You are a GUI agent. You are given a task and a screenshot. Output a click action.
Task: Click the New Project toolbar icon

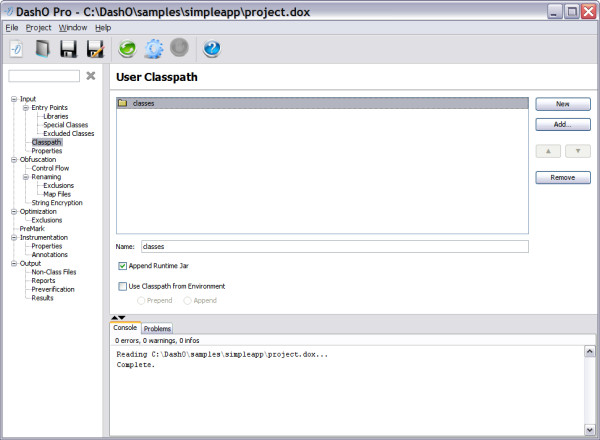pos(16,49)
